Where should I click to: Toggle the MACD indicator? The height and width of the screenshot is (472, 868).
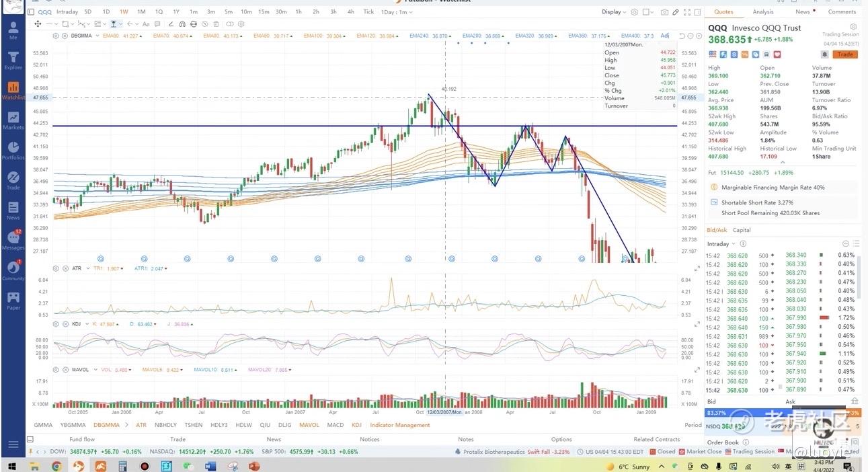point(335,425)
